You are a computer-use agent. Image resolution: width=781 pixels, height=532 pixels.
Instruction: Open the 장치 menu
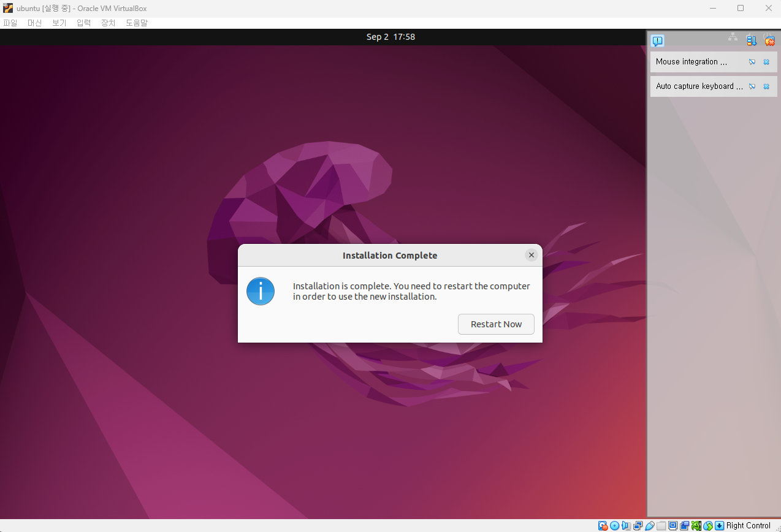click(x=108, y=23)
